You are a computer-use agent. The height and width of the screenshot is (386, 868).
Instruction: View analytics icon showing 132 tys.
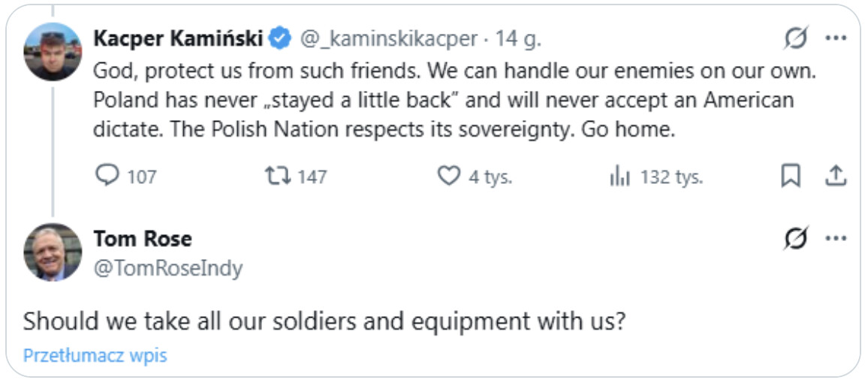(x=619, y=176)
